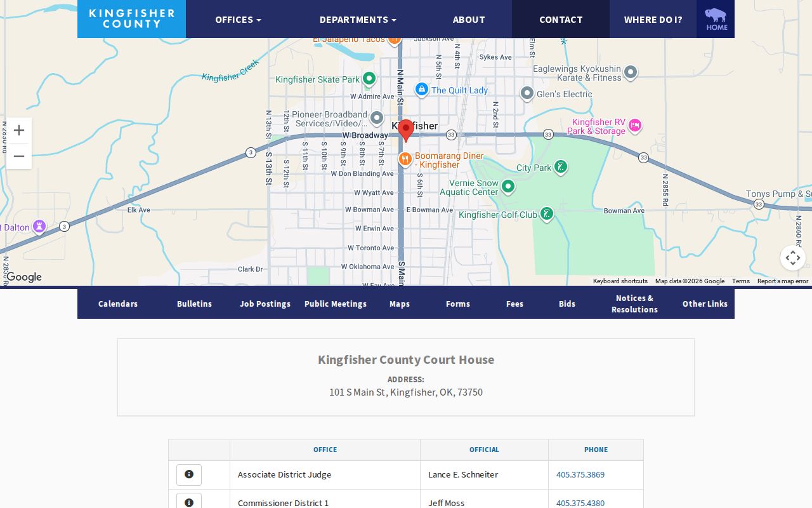This screenshot has width=812, height=508.
Task: Open the About page
Action: coord(469,20)
